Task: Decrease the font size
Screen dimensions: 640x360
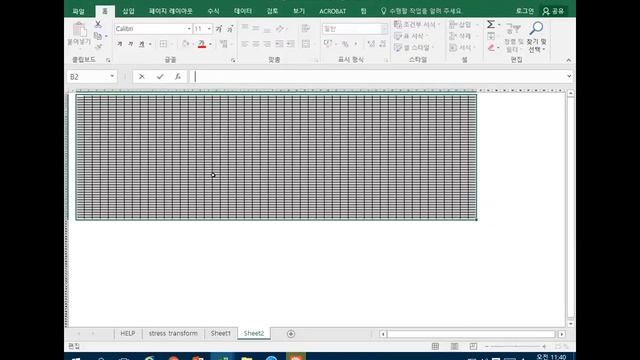Action: [x=230, y=29]
